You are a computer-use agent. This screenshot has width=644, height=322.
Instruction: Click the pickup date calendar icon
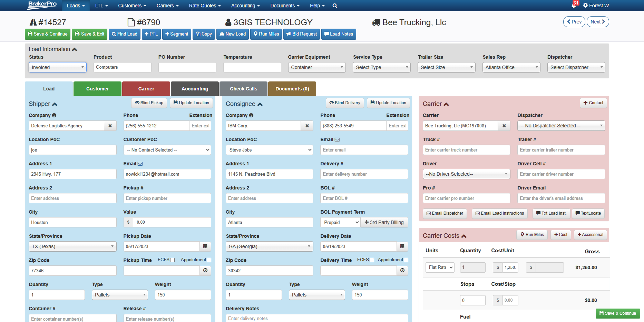pos(205,246)
